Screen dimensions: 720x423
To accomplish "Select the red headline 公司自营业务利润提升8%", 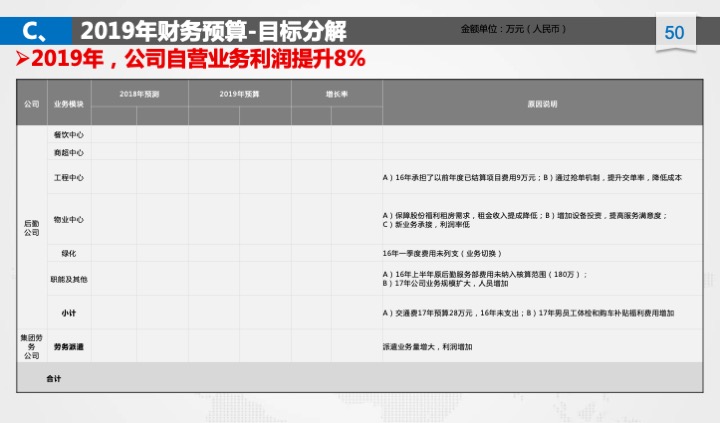I will pos(245,59).
